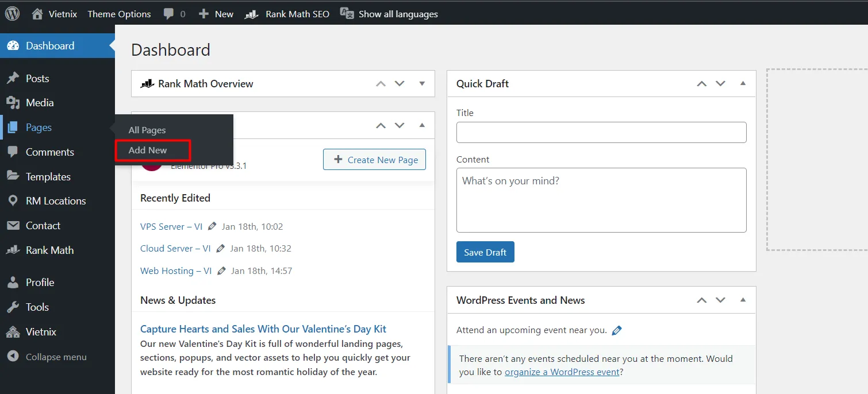Open the organize a WordPress event link
Image resolution: width=868 pixels, height=394 pixels.
(562, 372)
